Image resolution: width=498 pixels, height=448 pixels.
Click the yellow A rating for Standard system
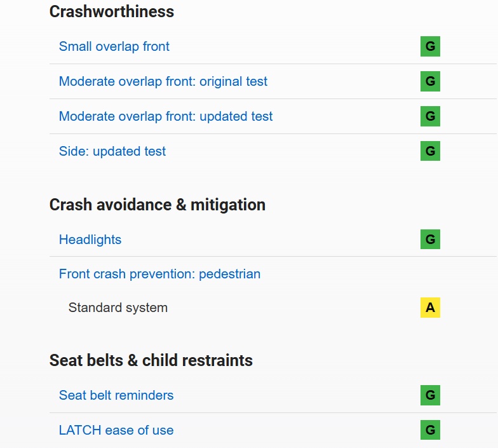pos(430,308)
